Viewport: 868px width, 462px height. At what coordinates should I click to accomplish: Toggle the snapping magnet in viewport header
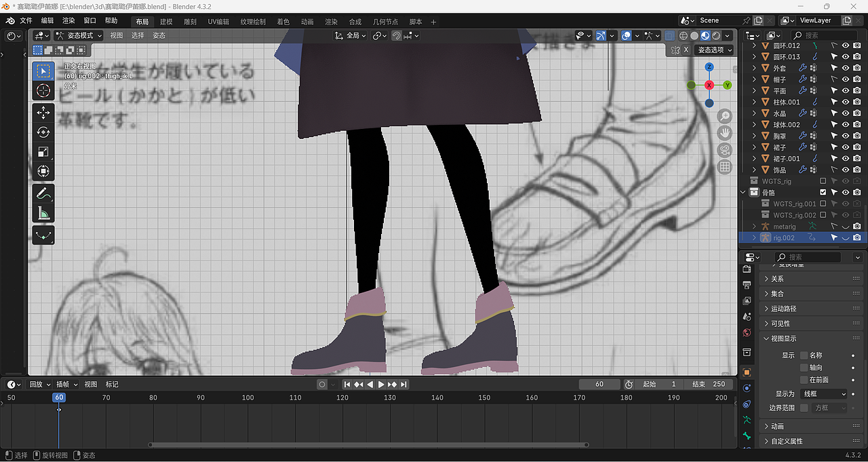pos(396,35)
